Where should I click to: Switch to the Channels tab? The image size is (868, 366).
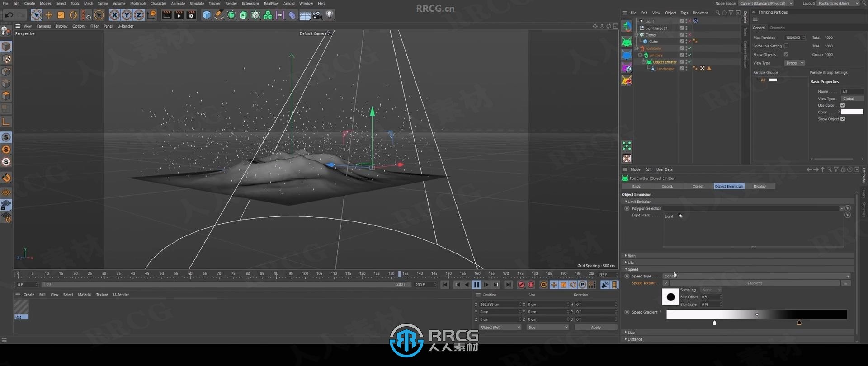tap(777, 28)
